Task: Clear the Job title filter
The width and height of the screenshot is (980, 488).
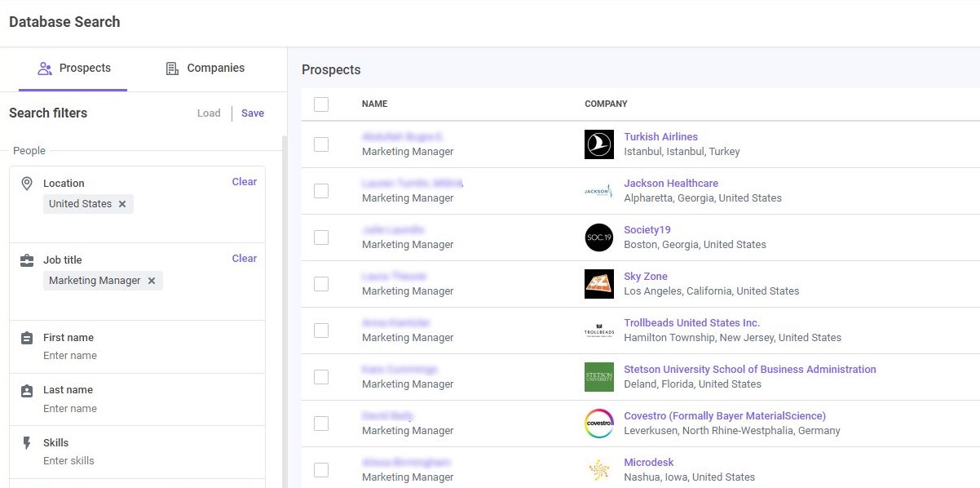Action: point(245,259)
